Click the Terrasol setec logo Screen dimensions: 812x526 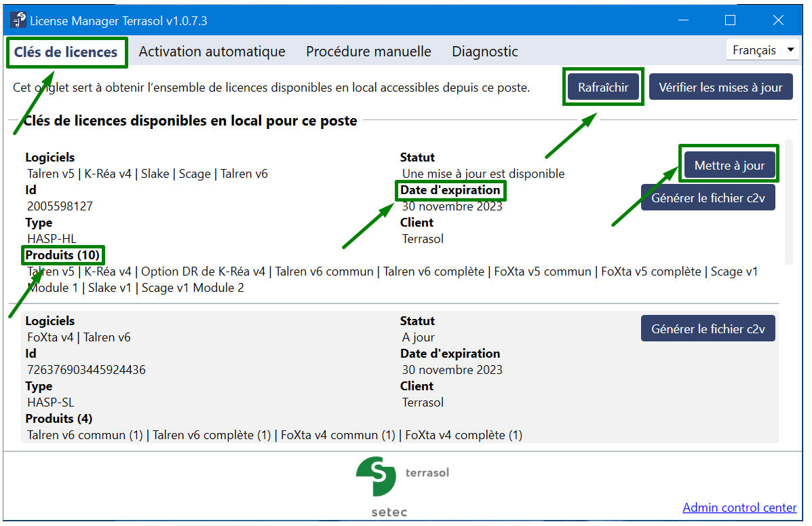[x=402, y=487]
